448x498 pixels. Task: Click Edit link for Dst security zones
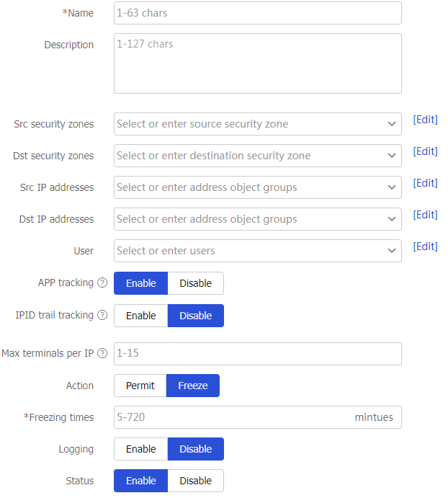[425, 151]
